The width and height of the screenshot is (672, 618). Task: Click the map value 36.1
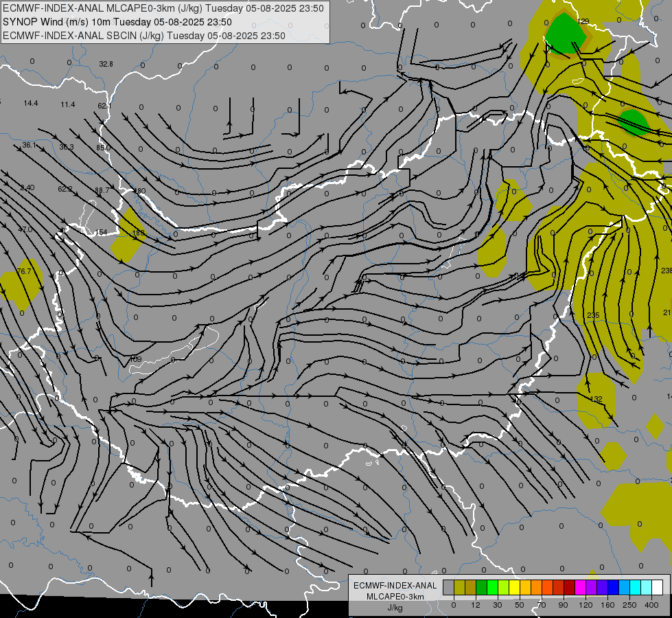[29, 146]
